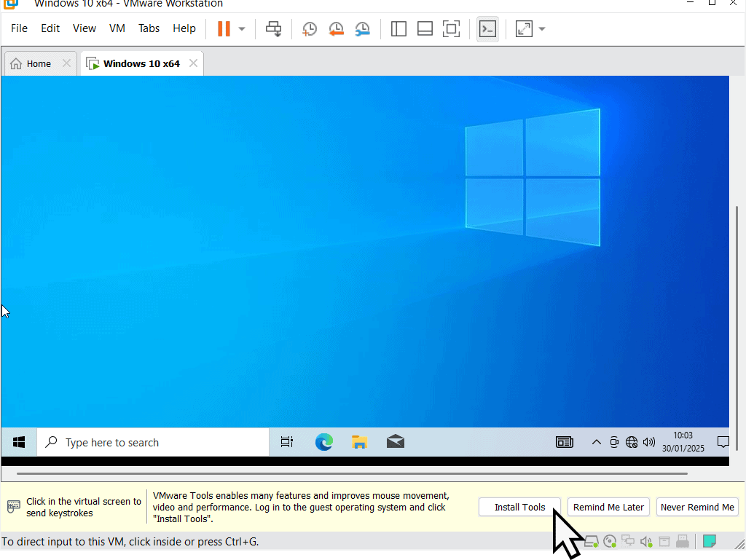746x560 pixels.
Task: Open the snapshot manager wrench icon
Action: tap(362, 29)
